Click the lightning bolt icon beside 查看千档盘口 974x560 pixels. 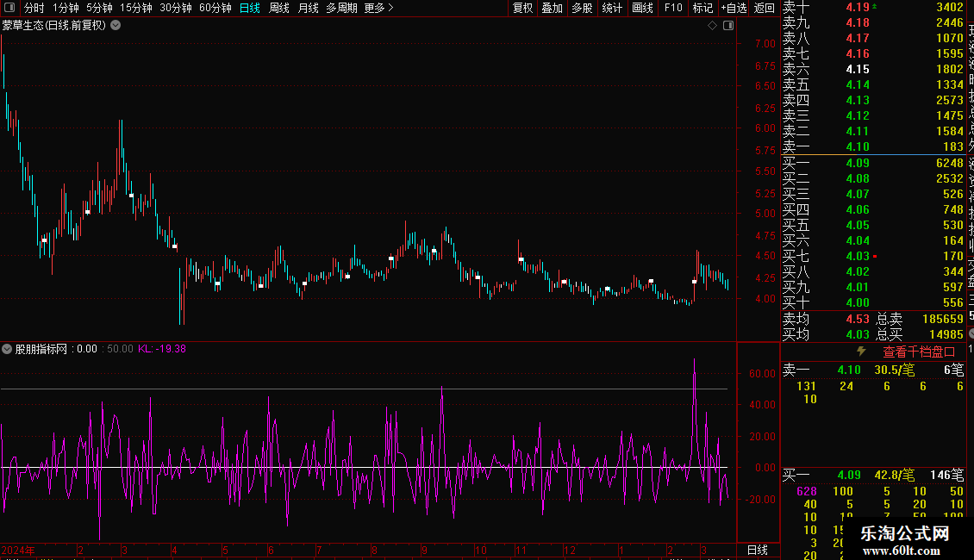(860, 352)
